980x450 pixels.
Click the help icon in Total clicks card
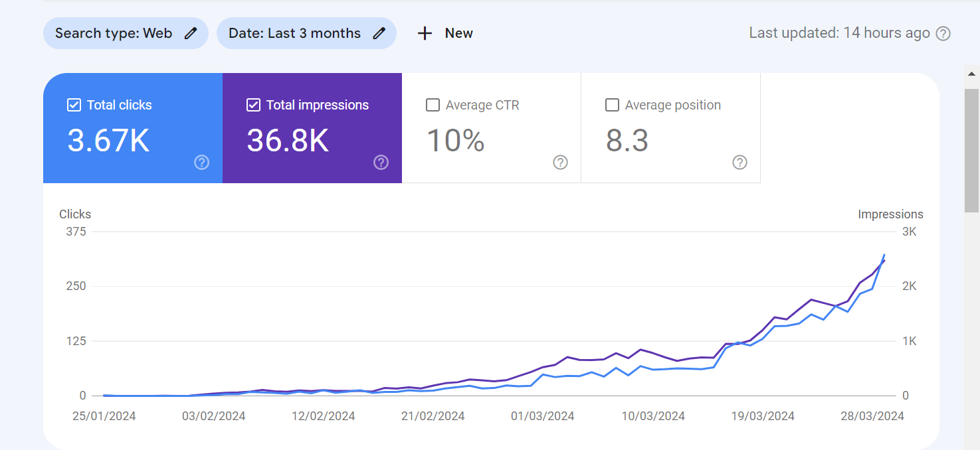tap(202, 163)
